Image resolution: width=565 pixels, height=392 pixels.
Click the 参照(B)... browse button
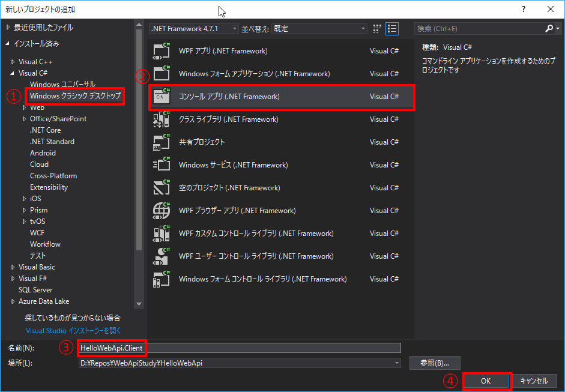coord(435,363)
